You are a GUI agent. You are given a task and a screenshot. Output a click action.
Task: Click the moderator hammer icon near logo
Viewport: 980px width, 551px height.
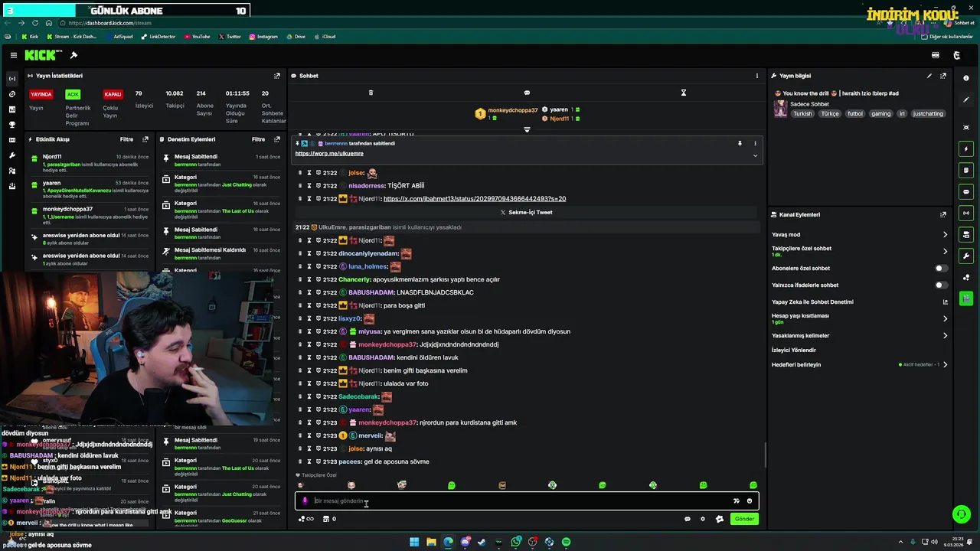pos(73,55)
